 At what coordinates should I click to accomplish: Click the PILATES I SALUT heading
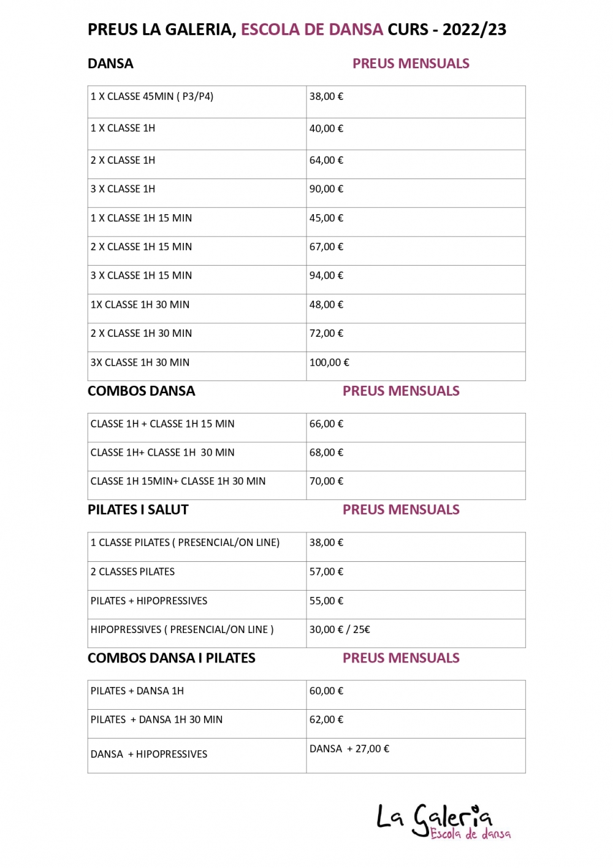tap(138, 510)
